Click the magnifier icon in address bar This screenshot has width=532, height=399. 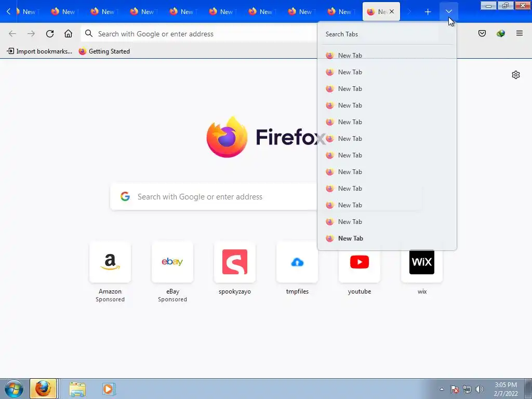coord(89,34)
